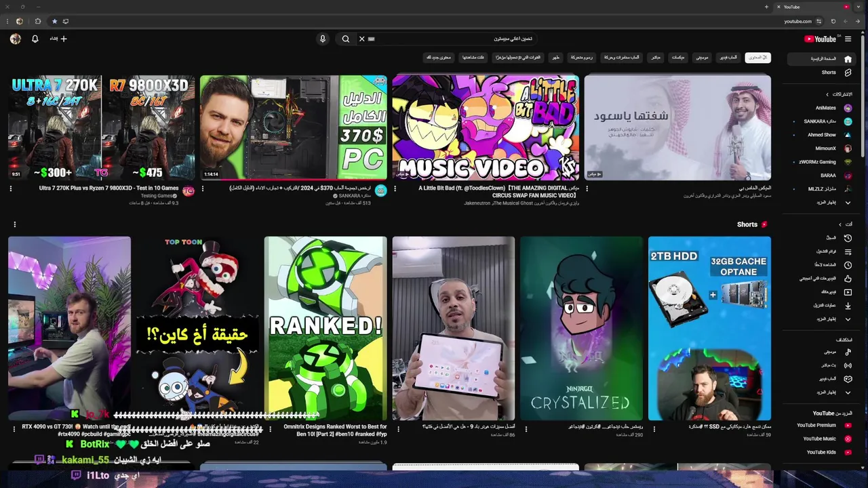Screen dimensions: 868x488
Task: Open the notifications bell
Action: (x=35, y=39)
